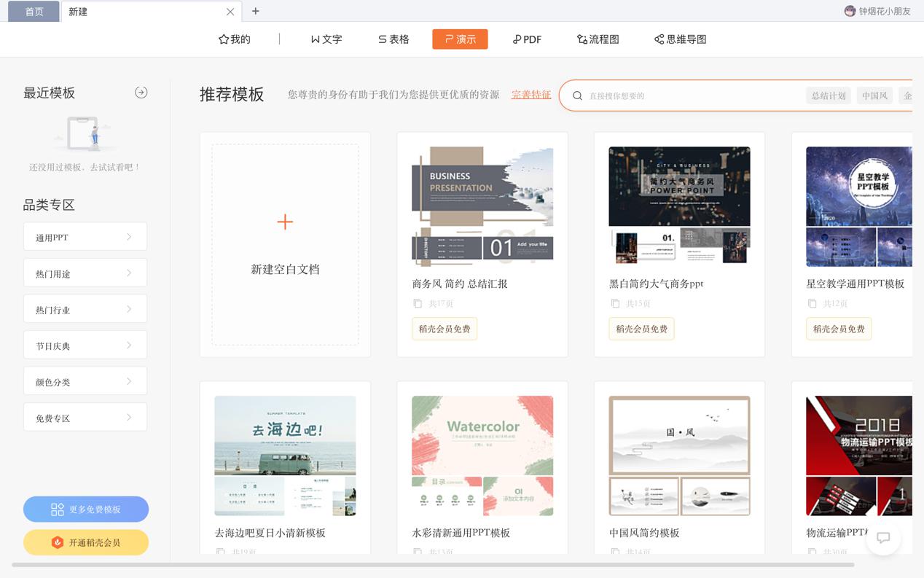The height and width of the screenshot is (578, 924).
Task: Click 开通稻壳会员 membership button
Action: point(86,542)
